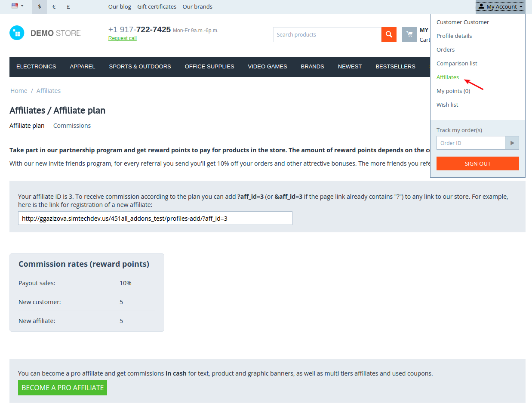
Task: Click the New customer rate row
Action: tap(87, 302)
